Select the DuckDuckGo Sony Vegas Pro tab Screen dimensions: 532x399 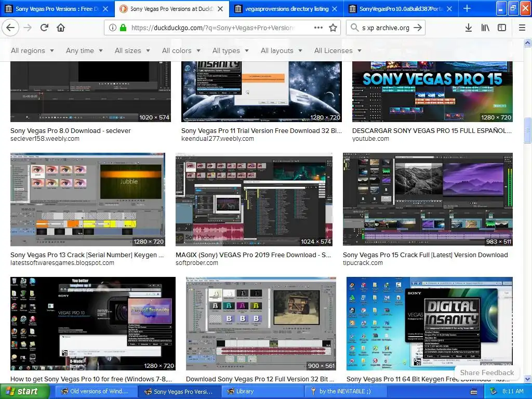pyautogui.click(x=171, y=9)
